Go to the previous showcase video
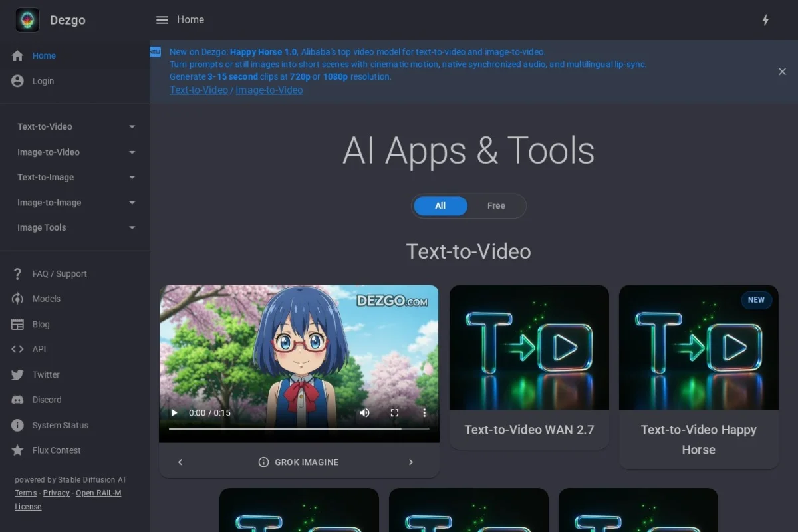The width and height of the screenshot is (798, 532). [x=180, y=462]
